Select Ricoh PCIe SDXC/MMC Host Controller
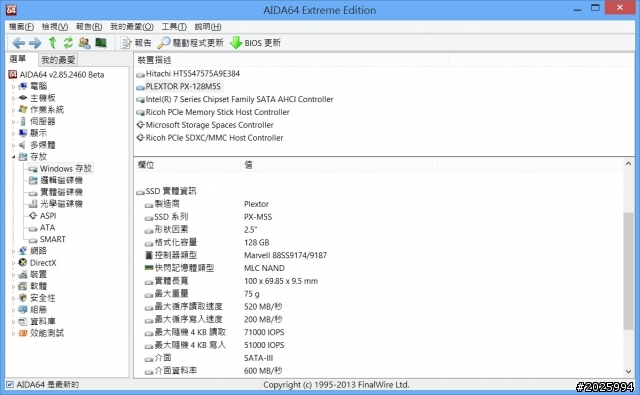This screenshot has height=395, width=640. pyautogui.click(x=210, y=138)
